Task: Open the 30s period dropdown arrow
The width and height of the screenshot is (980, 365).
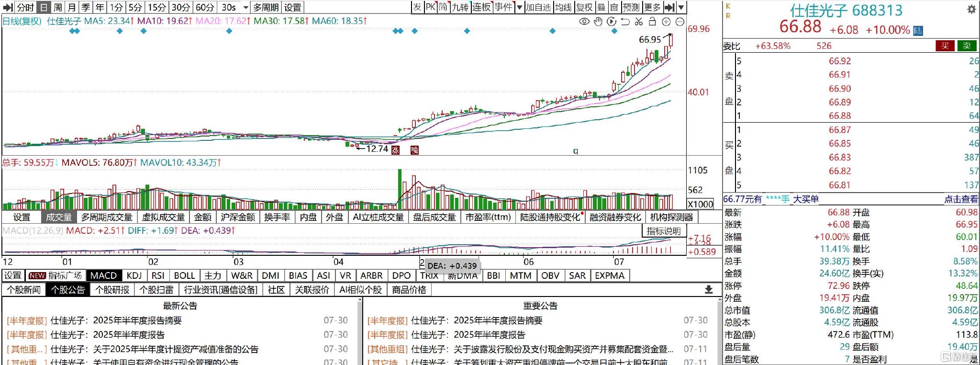Action: point(246,8)
